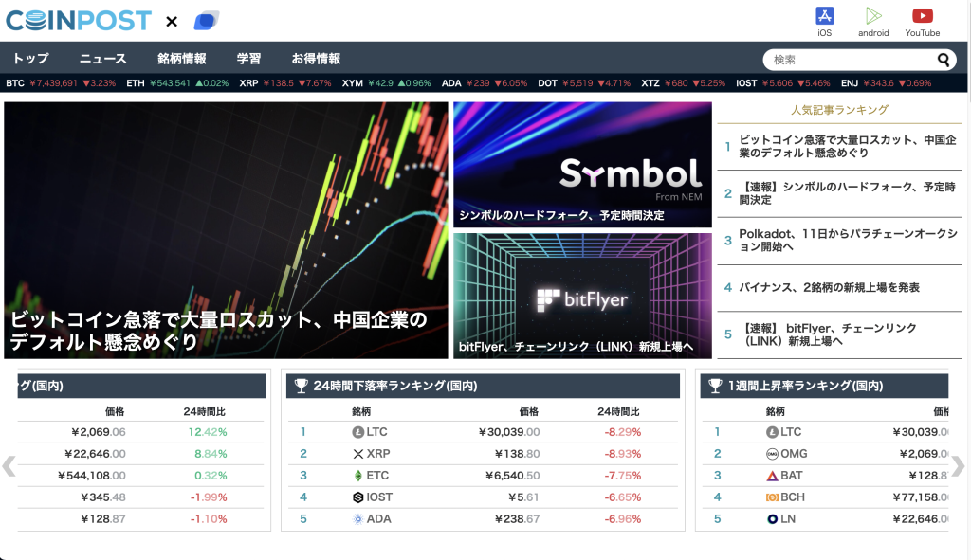Open the bitFlyer Chainlink listing card
Image resolution: width=971 pixels, height=560 pixels.
[x=583, y=296]
